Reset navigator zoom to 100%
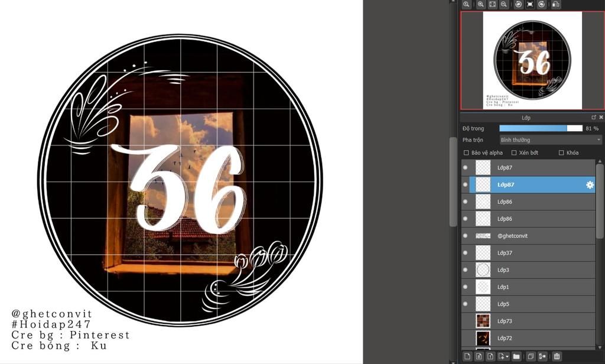The height and width of the screenshot is (364, 605). pos(467,4)
